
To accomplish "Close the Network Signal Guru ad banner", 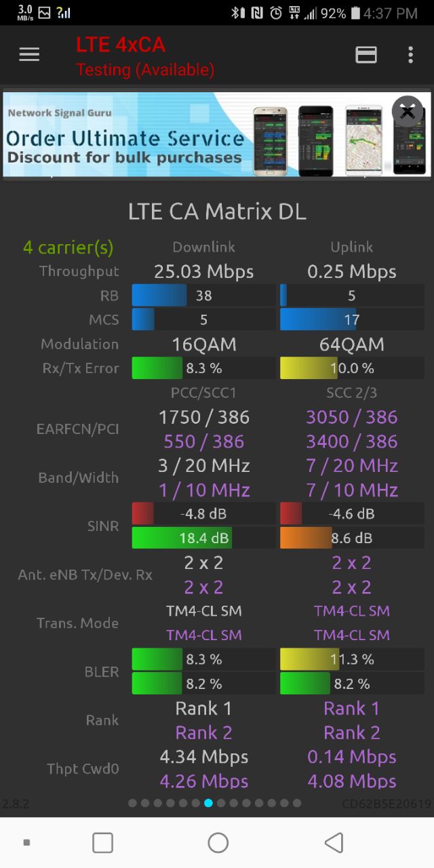I will pos(408,111).
